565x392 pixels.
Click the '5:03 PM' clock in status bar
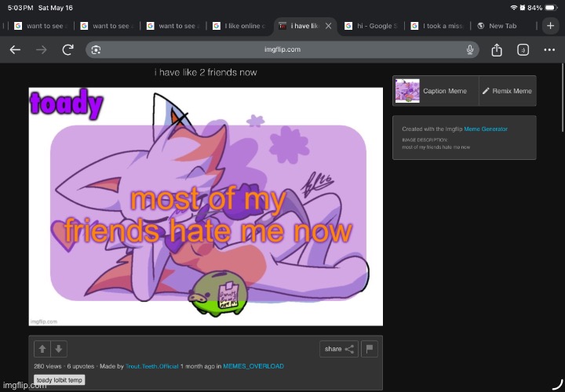20,8
